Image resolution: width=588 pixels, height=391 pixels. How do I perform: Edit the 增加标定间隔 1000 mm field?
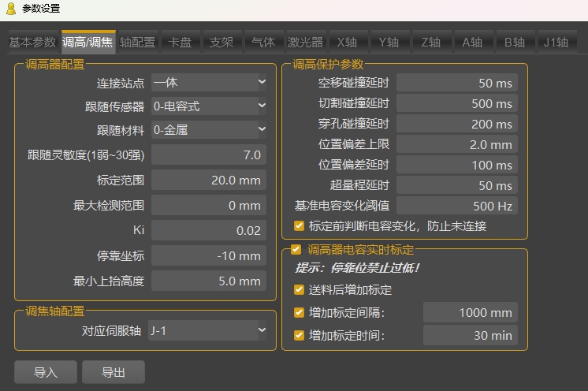pos(471,312)
